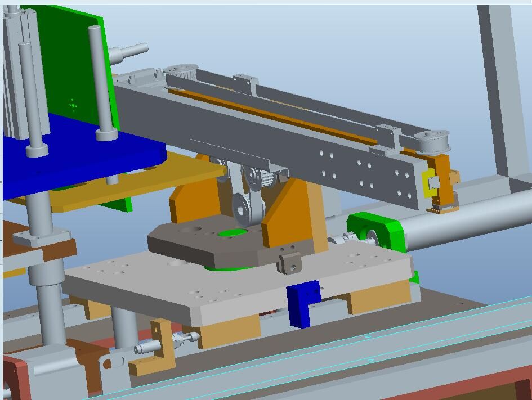
Task: Select the blue L-shaped bracket under the gray plate
Action: click(x=302, y=304)
